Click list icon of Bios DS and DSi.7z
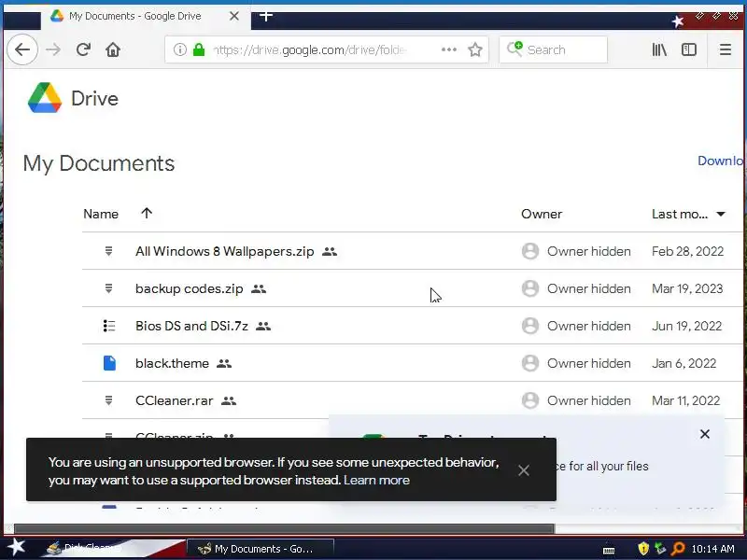The height and width of the screenshot is (560, 747). (x=109, y=326)
